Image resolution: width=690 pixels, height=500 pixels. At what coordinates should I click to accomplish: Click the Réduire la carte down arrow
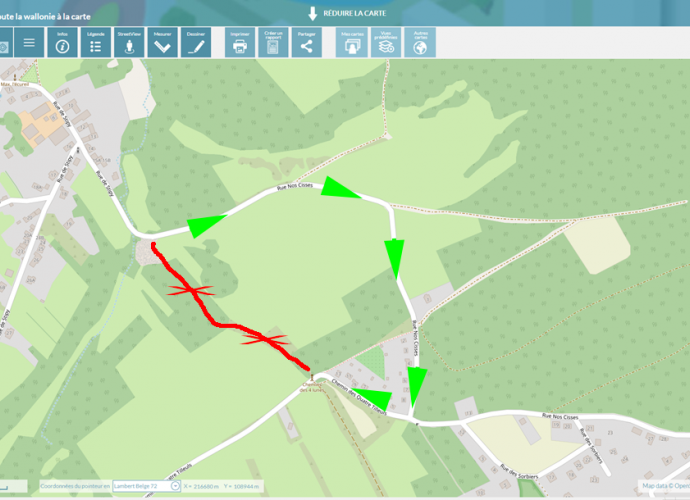coord(312,14)
